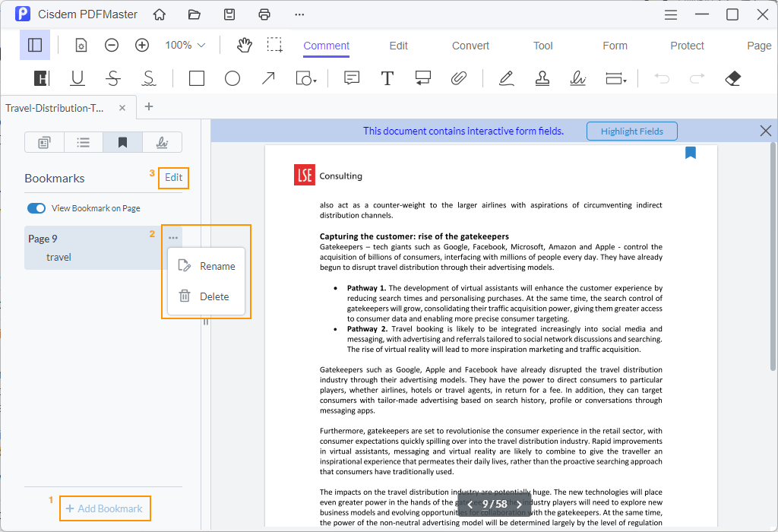The image size is (778, 532).
Task: Select the Strikethrough tool
Action: 113,78
